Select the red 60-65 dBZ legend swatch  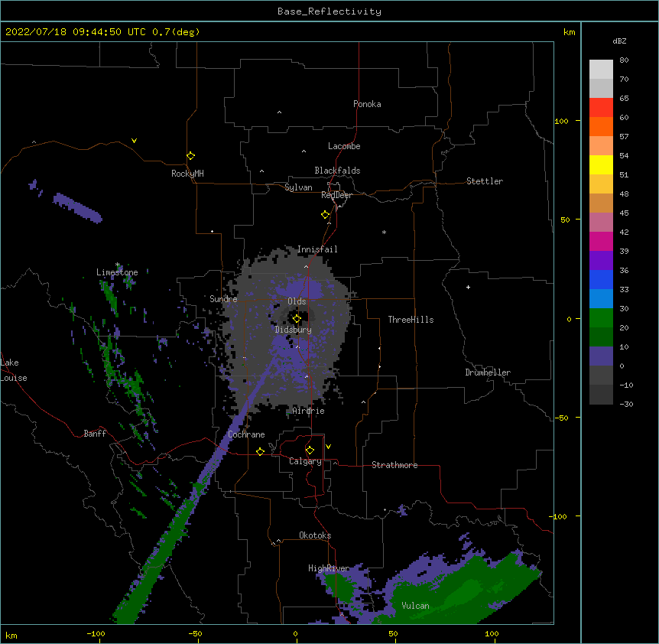point(601,107)
